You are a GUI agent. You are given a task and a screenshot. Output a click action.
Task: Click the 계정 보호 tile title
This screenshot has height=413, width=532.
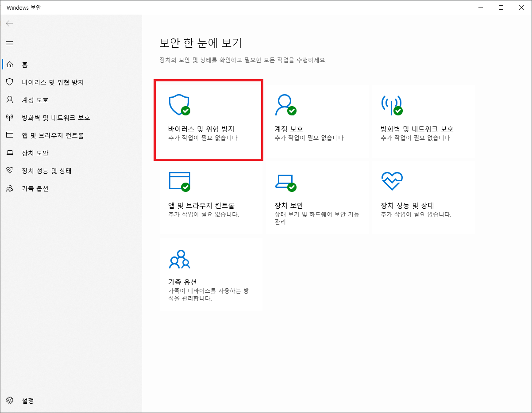click(x=289, y=129)
